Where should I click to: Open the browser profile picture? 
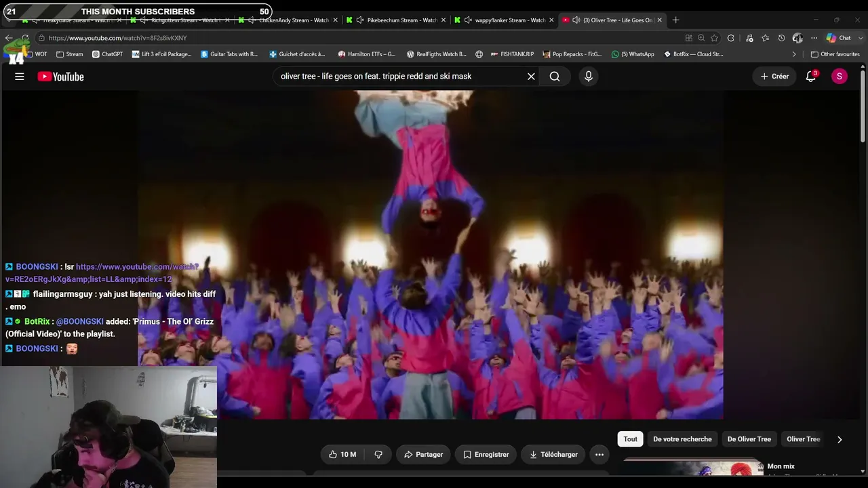coord(797,38)
